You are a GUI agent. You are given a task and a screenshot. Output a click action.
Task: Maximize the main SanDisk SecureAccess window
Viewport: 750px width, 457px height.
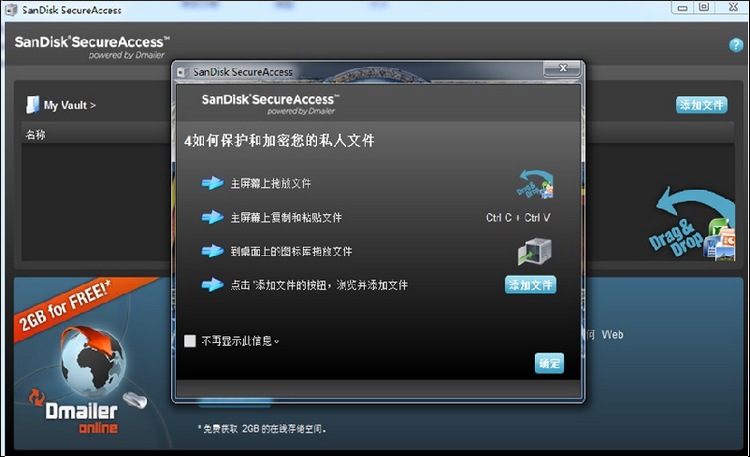tap(704, 7)
